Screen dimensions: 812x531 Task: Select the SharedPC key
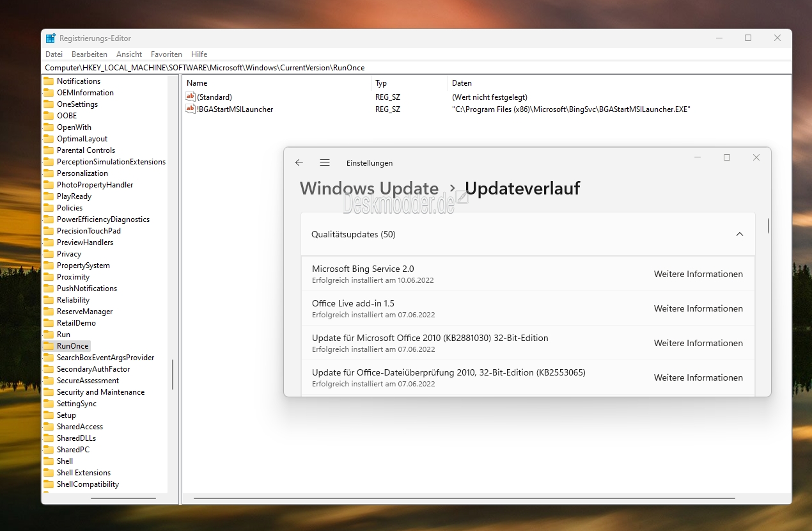73,450
